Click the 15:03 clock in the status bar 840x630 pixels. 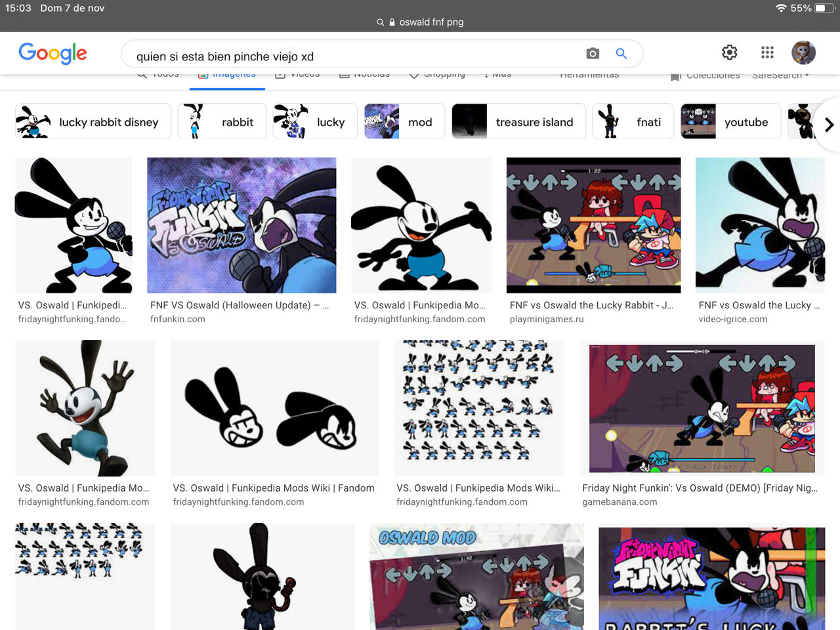(x=18, y=8)
